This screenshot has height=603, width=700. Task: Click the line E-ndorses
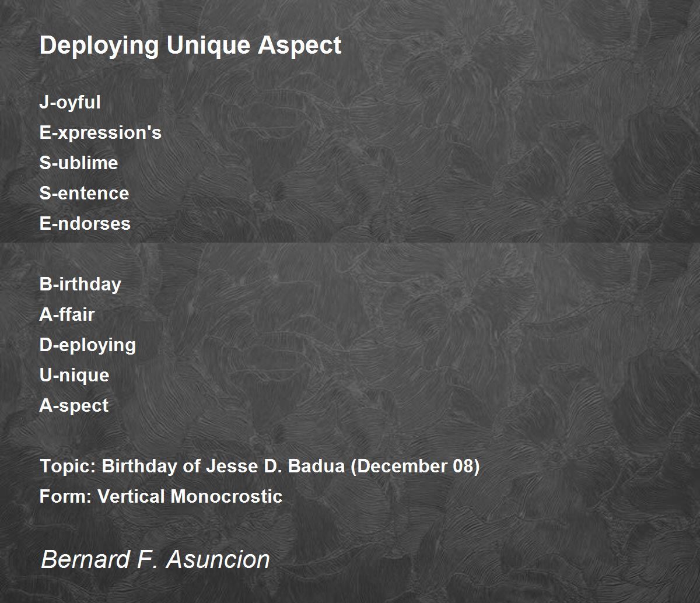85,223
